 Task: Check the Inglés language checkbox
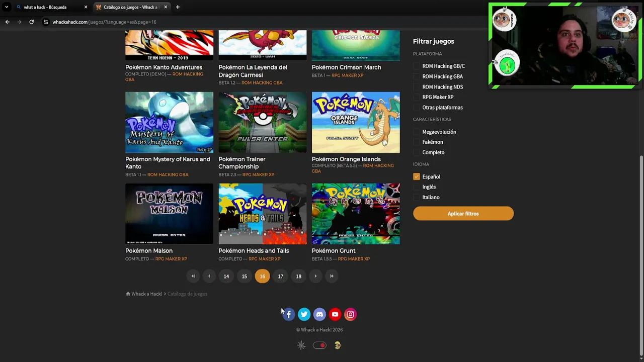pos(417,187)
